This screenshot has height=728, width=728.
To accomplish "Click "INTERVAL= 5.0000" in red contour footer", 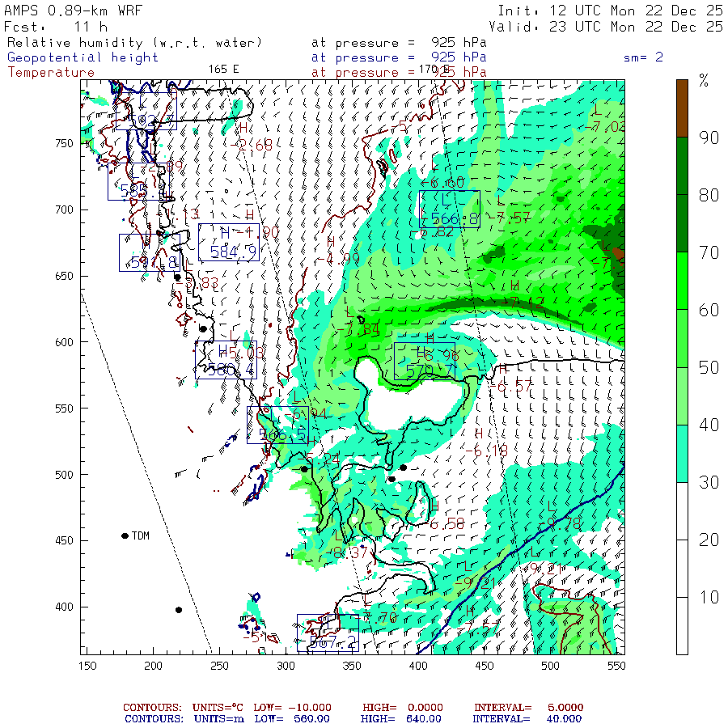I will pyautogui.click(x=529, y=708).
